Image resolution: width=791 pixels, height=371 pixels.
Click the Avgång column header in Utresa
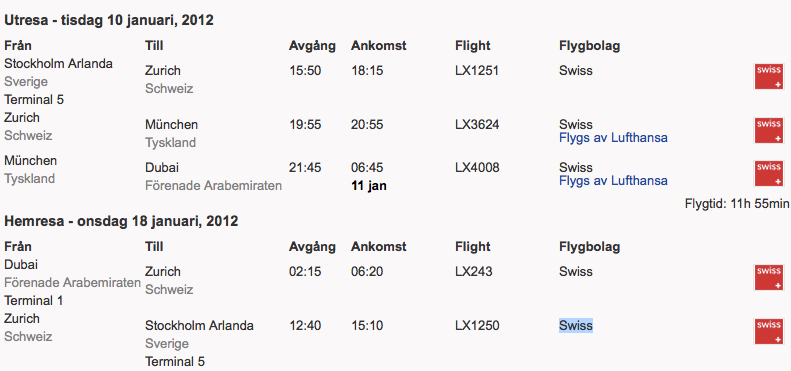(312, 46)
